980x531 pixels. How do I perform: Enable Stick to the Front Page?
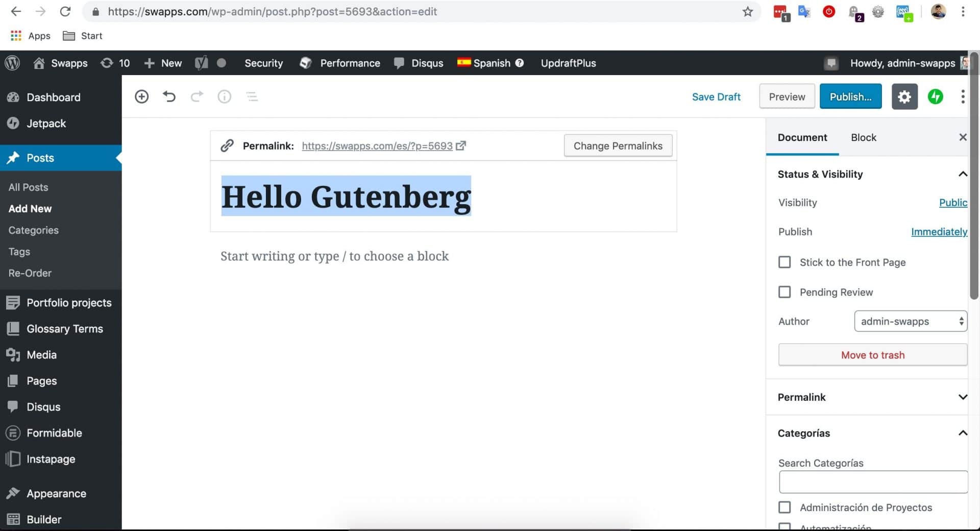tap(785, 262)
